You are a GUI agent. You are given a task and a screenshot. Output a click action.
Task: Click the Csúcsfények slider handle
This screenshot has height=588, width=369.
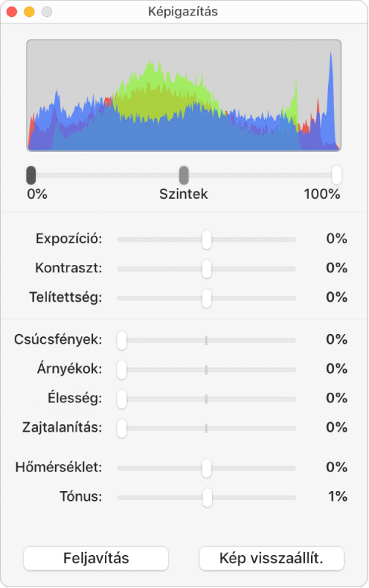point(122,341)
